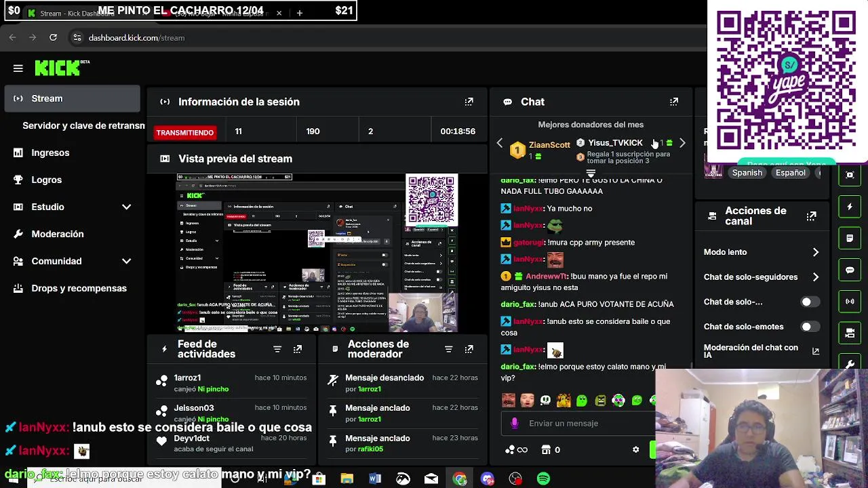Screen dimensions: 868x488
Task: Click the note sidebar icon
Action: (850, 239)
